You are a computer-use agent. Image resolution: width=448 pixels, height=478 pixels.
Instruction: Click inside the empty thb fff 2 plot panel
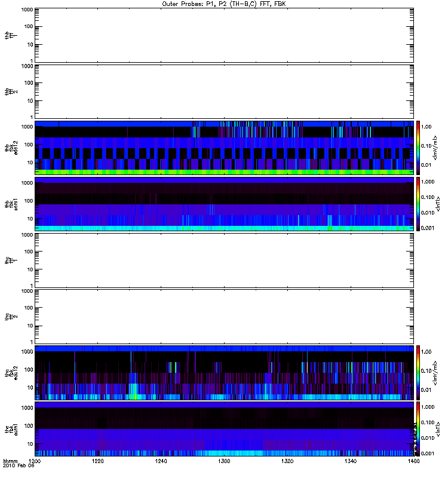(224, 91)
